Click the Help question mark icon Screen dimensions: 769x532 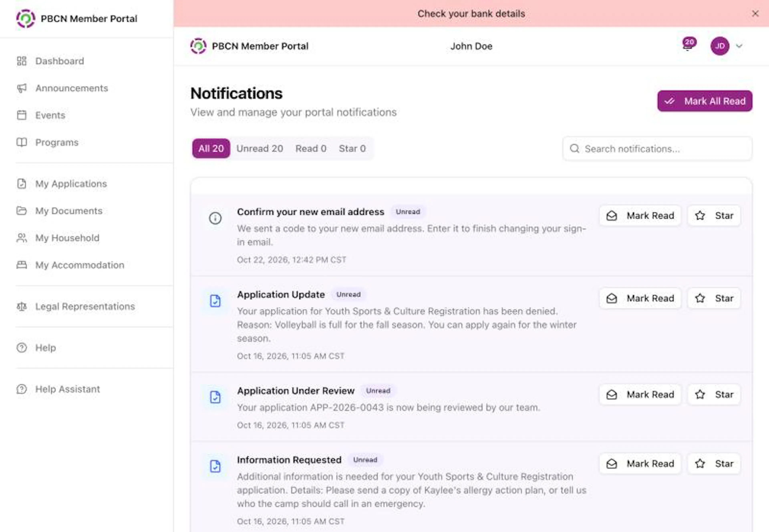pyautogui.click(x=22, y=348)
